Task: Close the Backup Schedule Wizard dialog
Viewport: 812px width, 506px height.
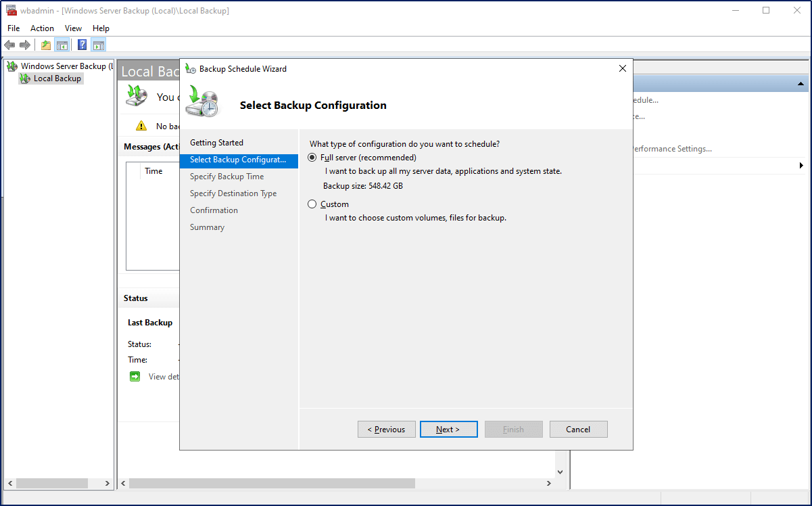Action: click(x=622, y=68)
